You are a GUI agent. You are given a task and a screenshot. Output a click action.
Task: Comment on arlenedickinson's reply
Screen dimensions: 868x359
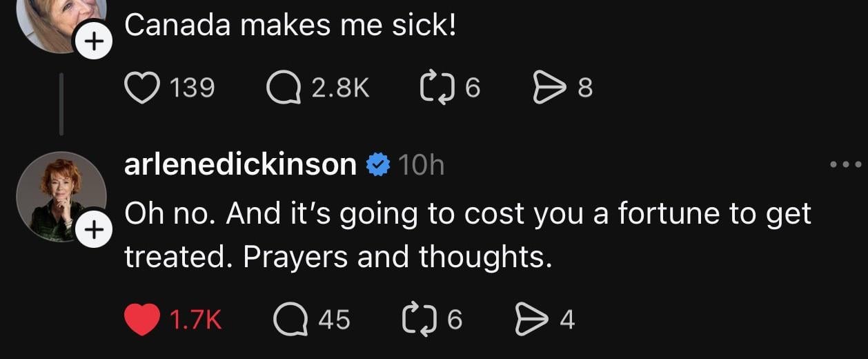(x=291, y=320)
